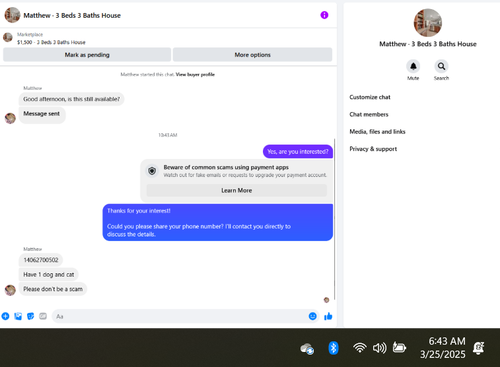The image size is (500, 367).
Task: Open taskbar clock showing 6:43 AM
Action: pyautogui.click(x=443, y=348)
